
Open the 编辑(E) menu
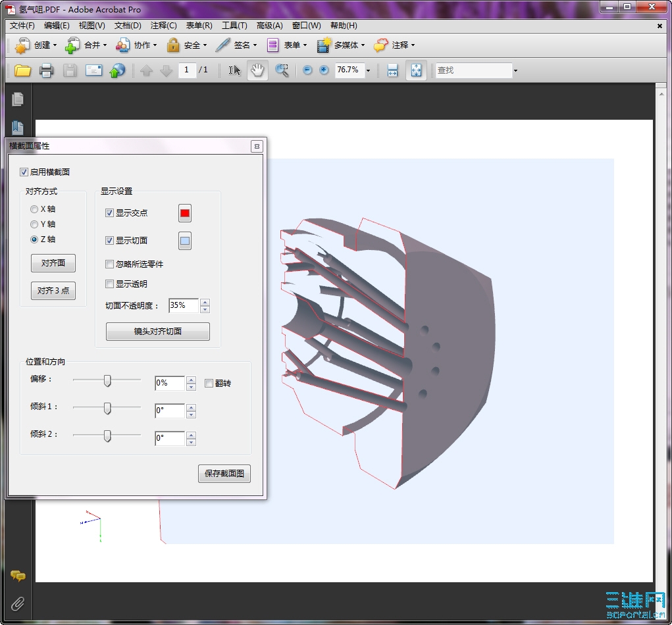57,26
